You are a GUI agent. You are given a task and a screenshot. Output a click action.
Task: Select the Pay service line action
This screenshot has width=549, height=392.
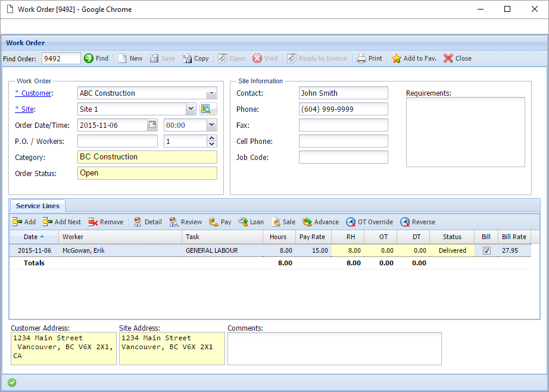220,222
